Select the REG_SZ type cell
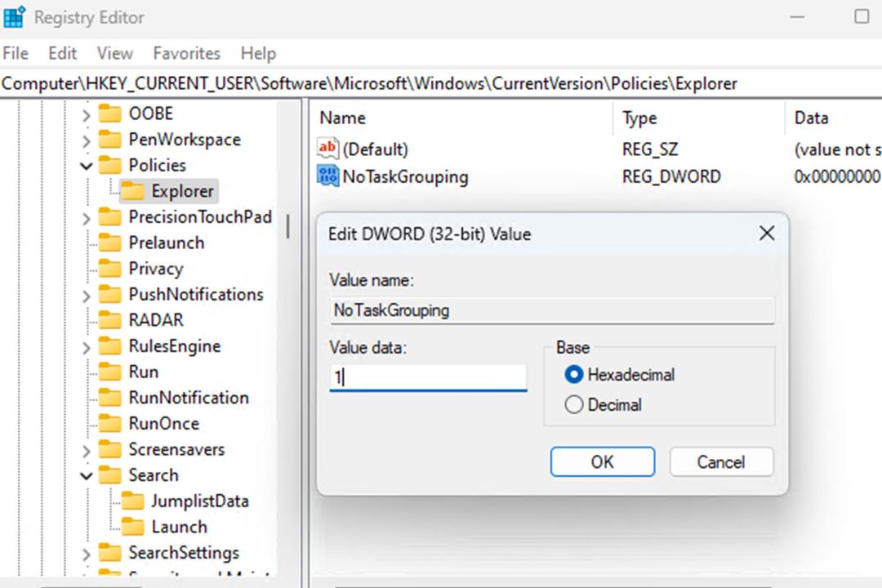Viewport: 882px width, 588px height. 650,149
